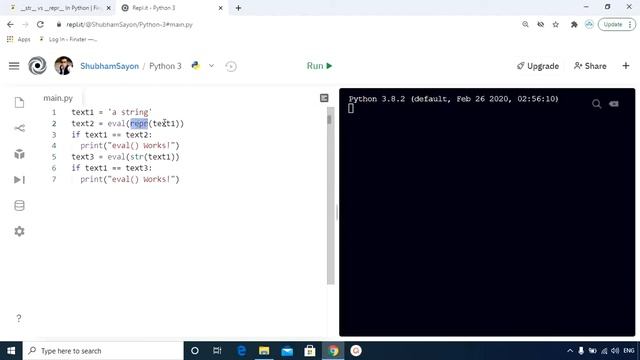Open Version control sidebar icon
The image size is (640, 360).
19,128
